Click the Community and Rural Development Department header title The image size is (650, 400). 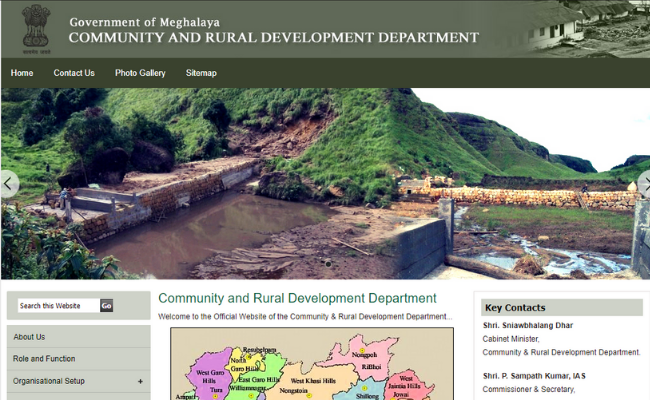point(273,38)
